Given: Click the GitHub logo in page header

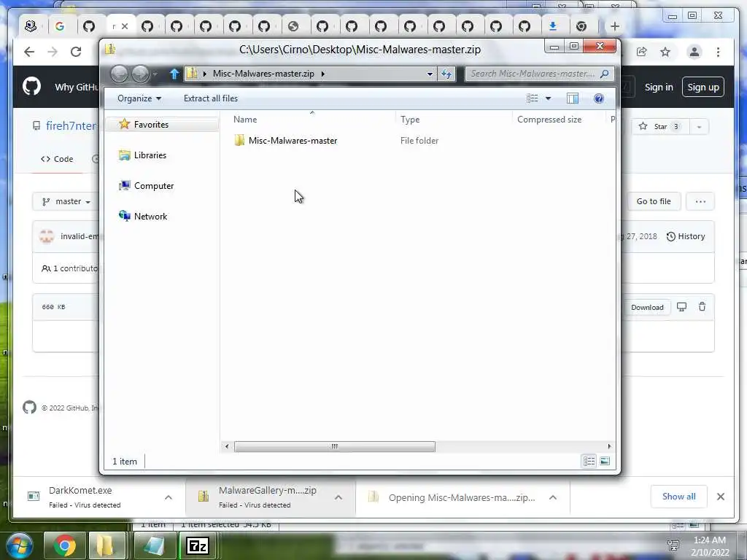Looking at the screenshot, I should tap(32, 87).
